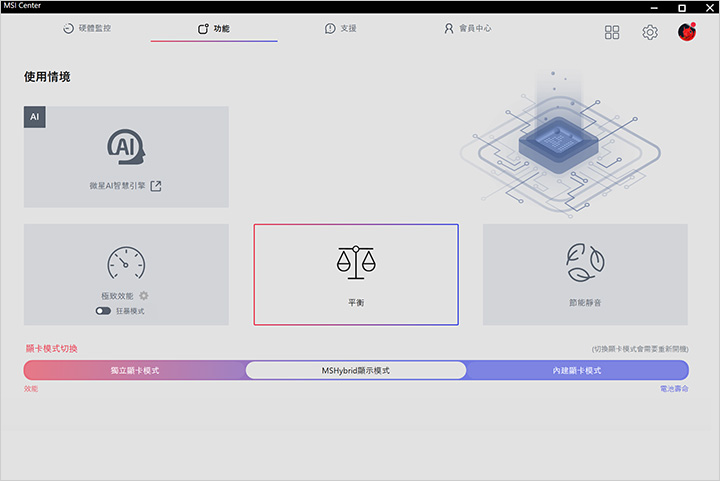Click the speedometer performance icon

point(126,263)
